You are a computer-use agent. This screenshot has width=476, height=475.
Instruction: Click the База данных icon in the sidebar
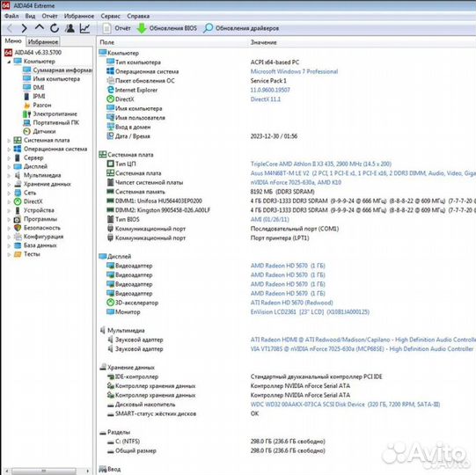click(x=18, y=245)
